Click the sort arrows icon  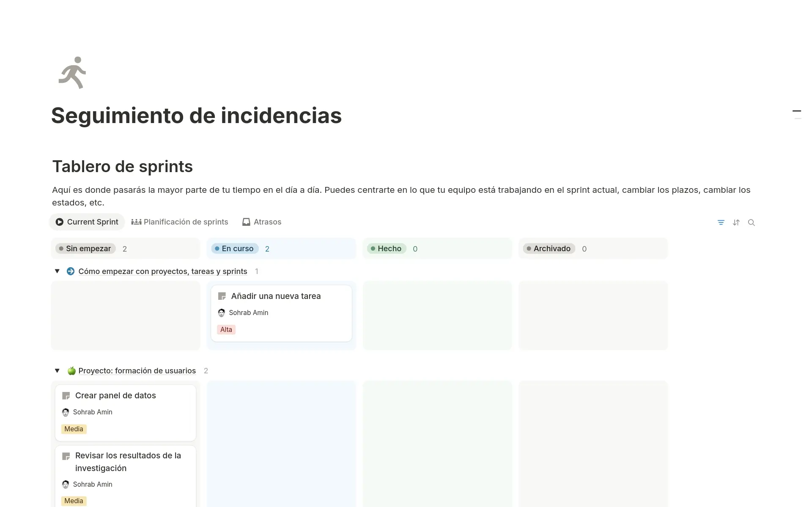736,222
